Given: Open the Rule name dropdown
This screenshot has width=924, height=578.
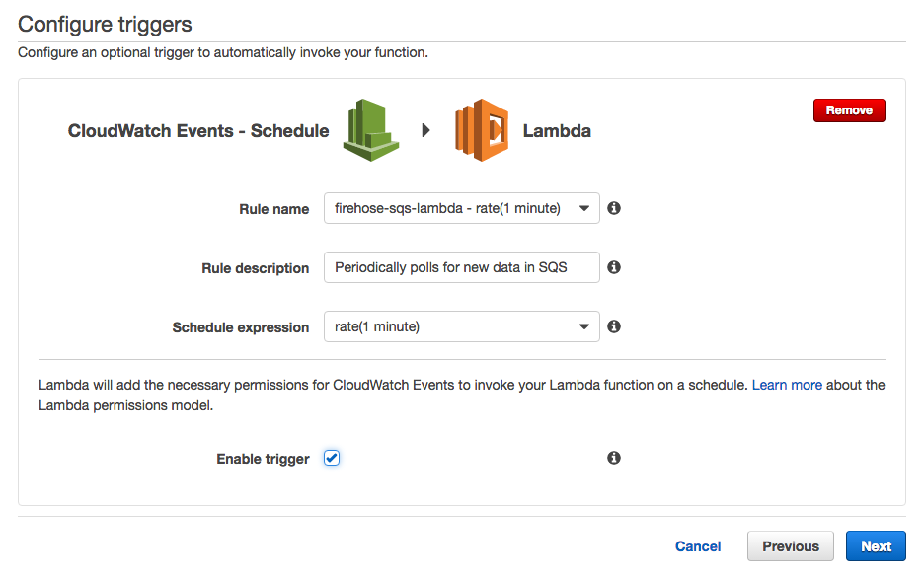Looking at the screenshot, I should [461, 209].
